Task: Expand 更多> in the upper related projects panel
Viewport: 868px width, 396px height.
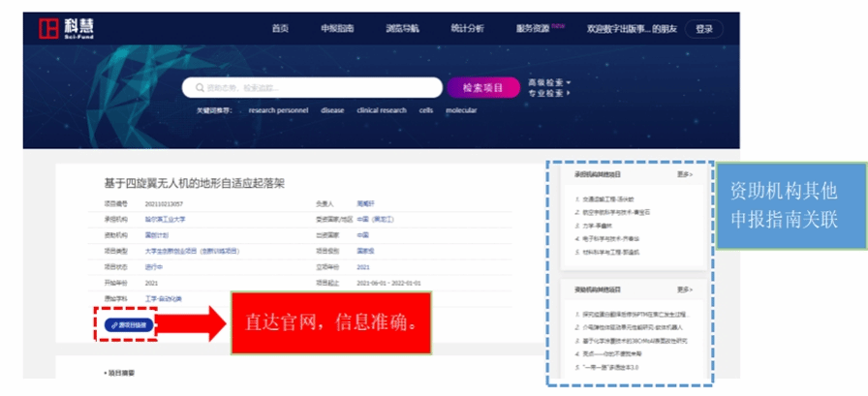Action: pos(685,175)
